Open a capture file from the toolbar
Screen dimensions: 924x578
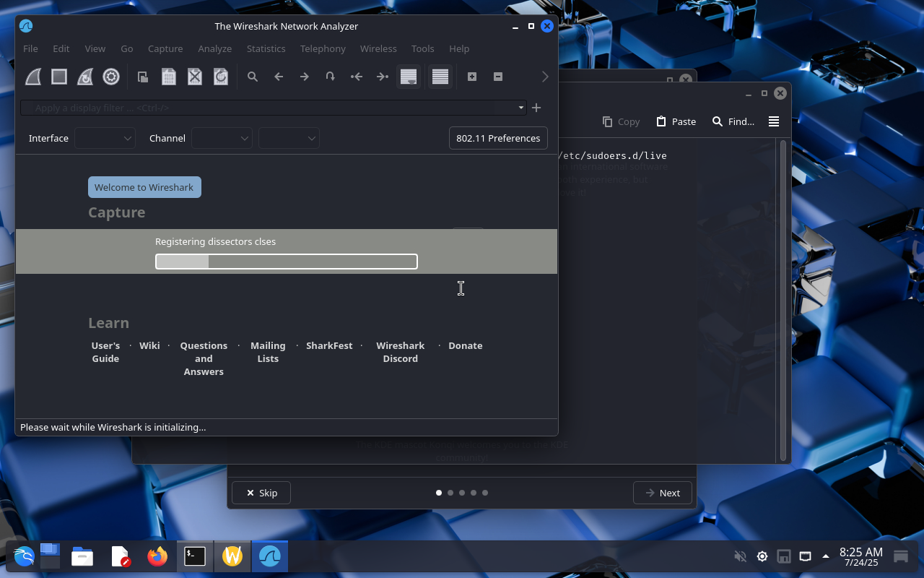point(143,77)
